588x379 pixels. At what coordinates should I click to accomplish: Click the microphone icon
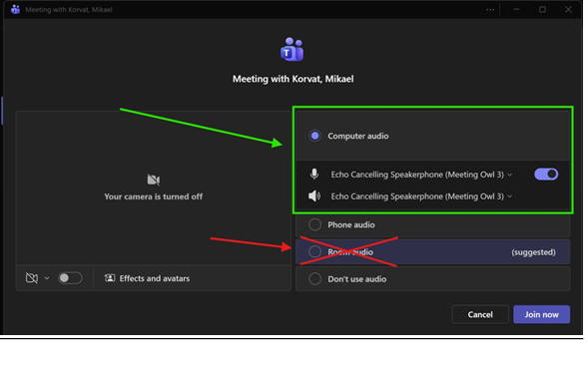pyautogui.click(x=314, y=175)
